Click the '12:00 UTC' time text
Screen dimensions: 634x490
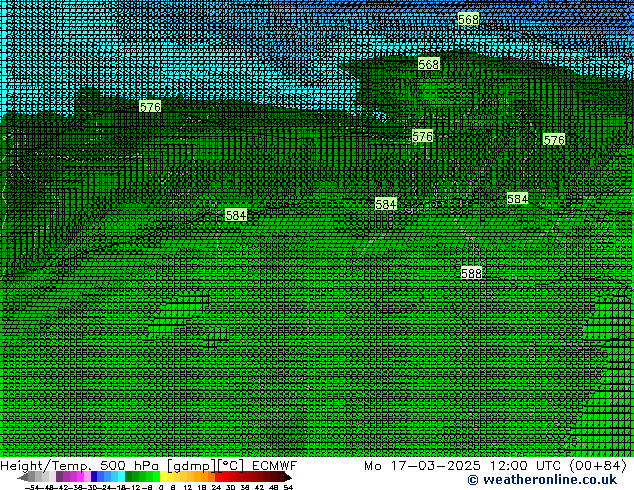(x=527, y=466)
